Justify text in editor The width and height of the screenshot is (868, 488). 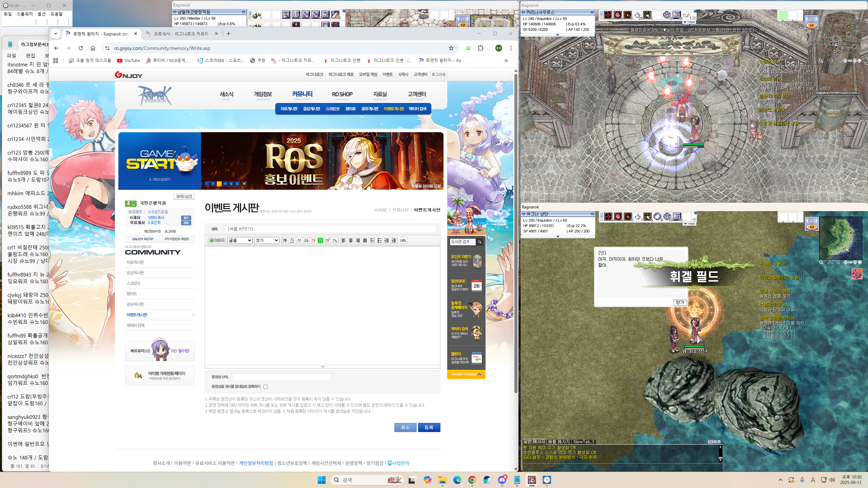pos(365,240)
